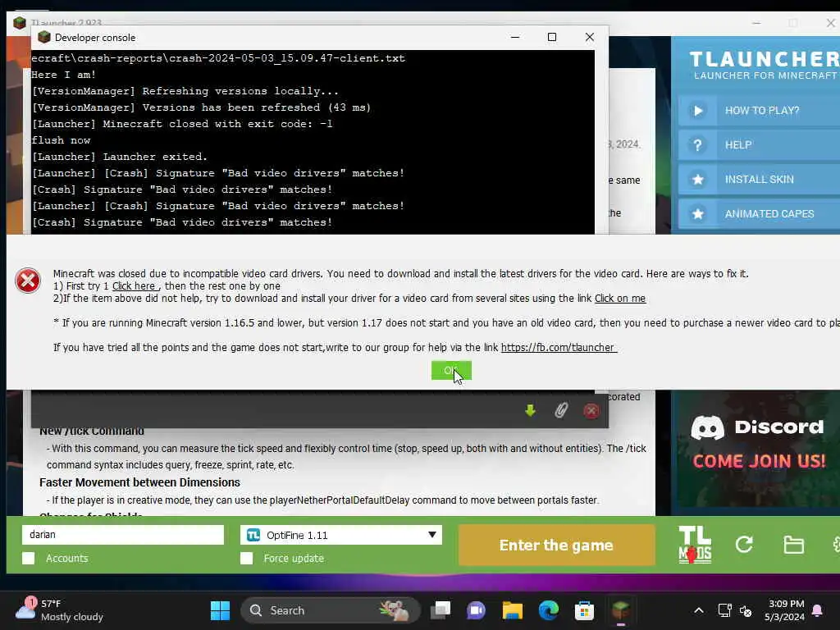Viewport: 840px width, 630px height.
Task: Open the Help menu item
Action: (759, 145)
